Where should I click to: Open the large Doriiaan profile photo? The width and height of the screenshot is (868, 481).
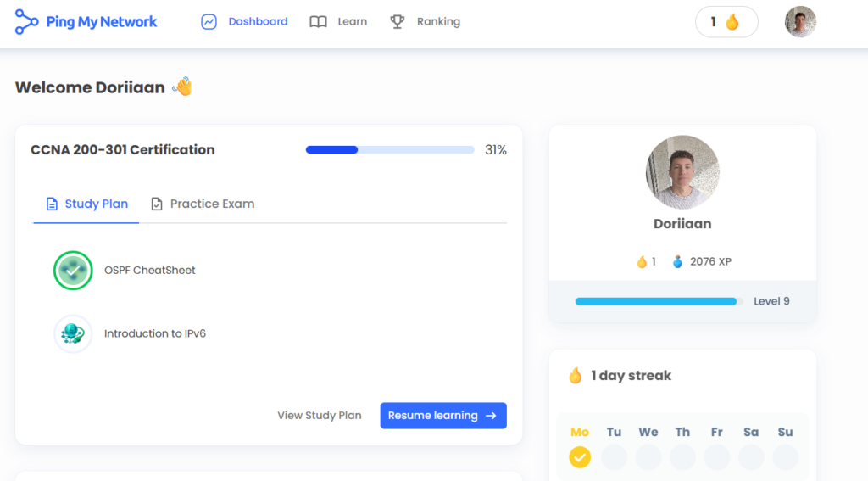click(x=682, y=171)
